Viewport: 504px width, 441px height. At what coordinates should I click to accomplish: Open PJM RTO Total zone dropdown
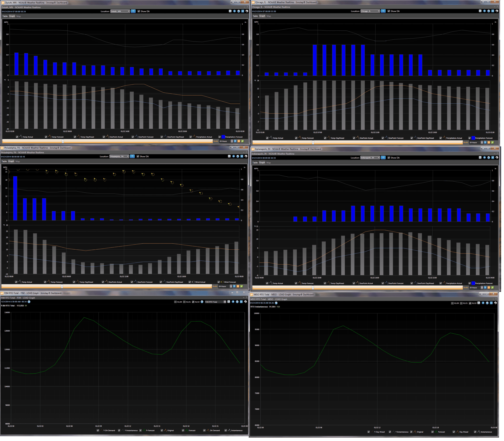[216, 302]
